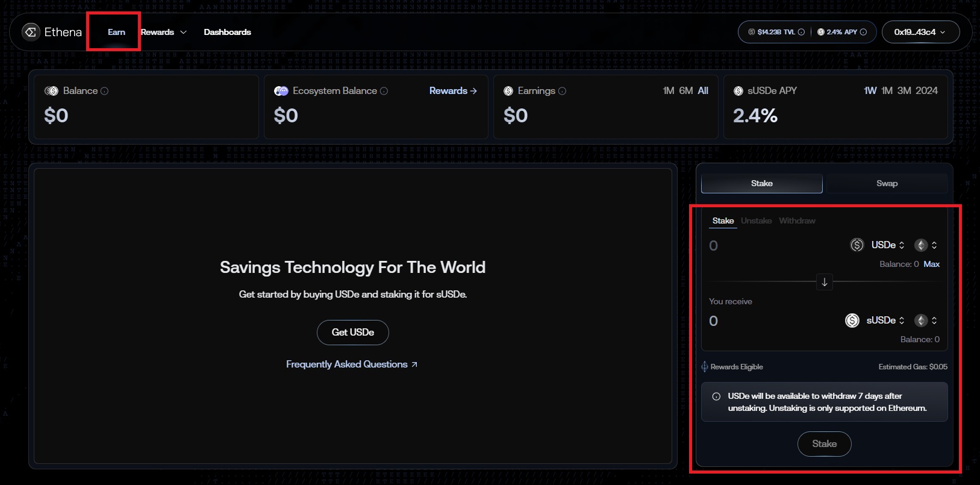Viewport: 980px width, 485px height.
Task: Click the Earnings info icon
Action: click(x=562, y=91)
